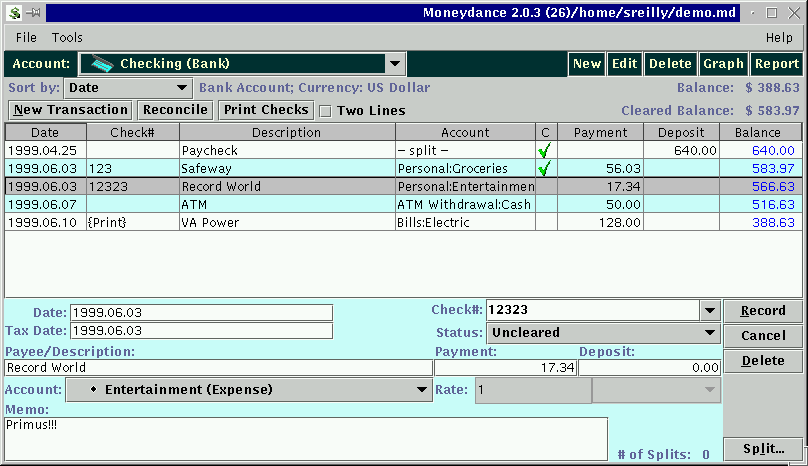Click the green cleared checkmark on Paycheck row
808x466 pixels.
click(x=545, y=151)
